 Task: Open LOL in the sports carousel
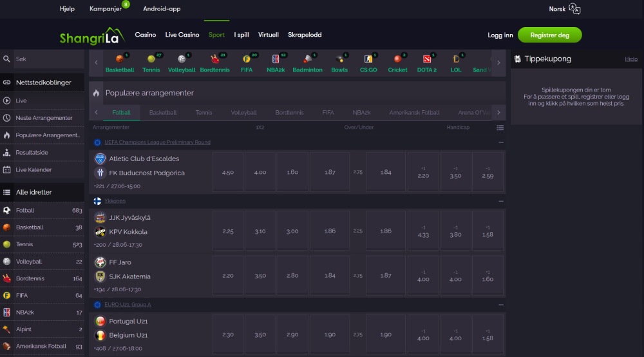pos(456,63)
